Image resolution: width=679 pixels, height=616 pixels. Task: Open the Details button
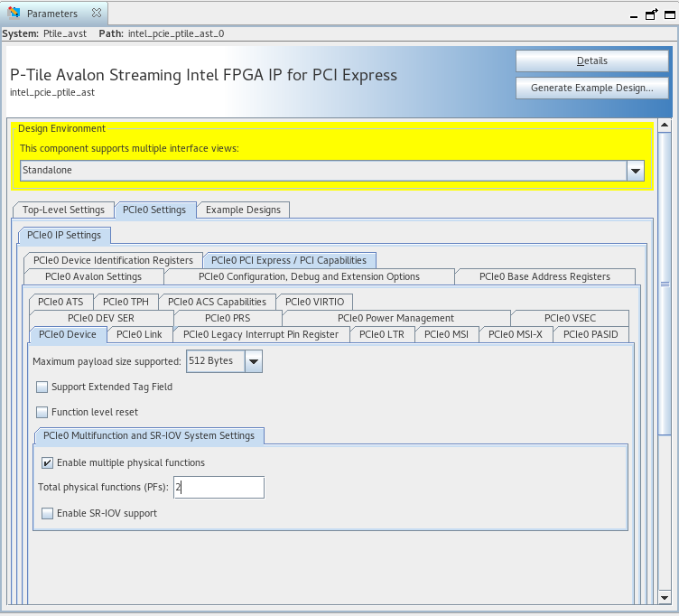[592, 61]
